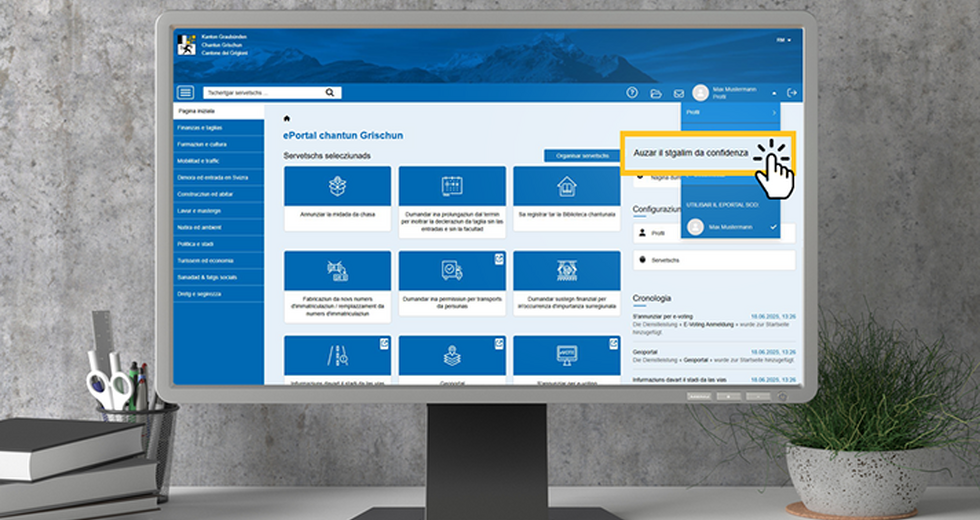Open the mail envelope icon
This screenshot has height=520, width=980.
coord(679,93)
